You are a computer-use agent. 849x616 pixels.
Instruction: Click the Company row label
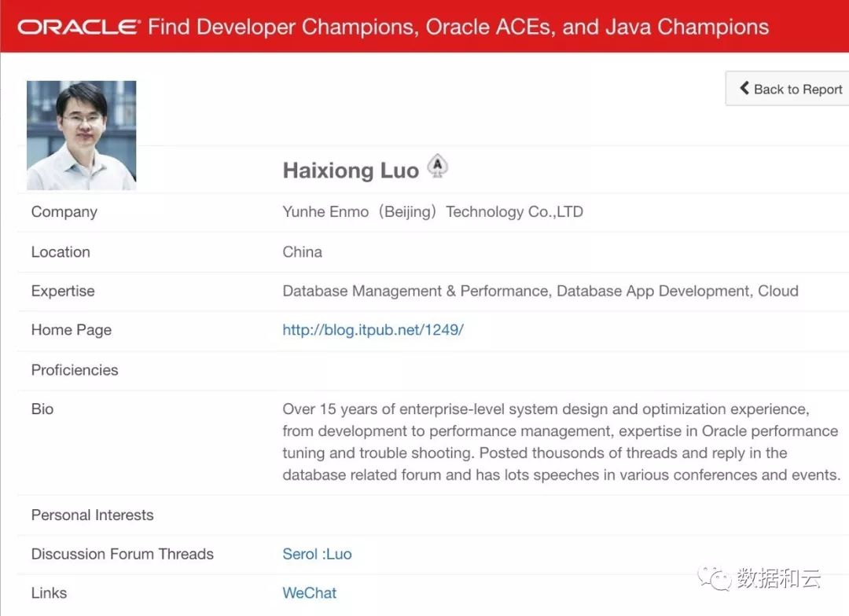[x=64, y=212]
